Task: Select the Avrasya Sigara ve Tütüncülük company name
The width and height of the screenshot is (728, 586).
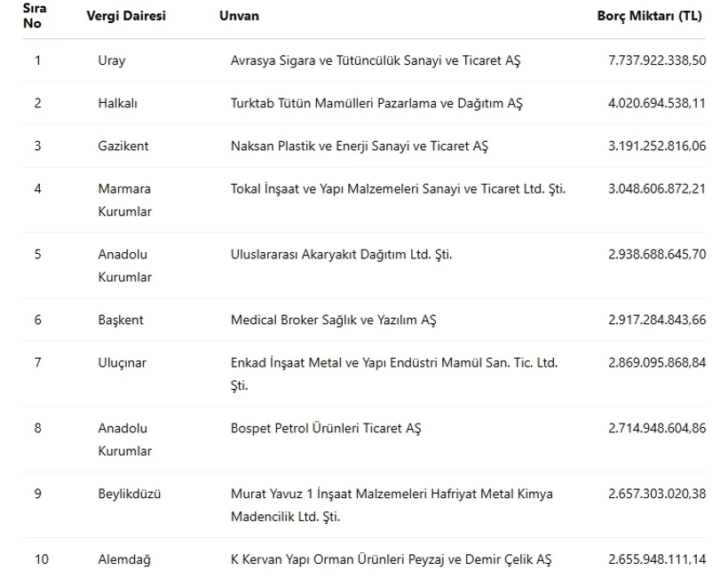Action: coord(376,60)
